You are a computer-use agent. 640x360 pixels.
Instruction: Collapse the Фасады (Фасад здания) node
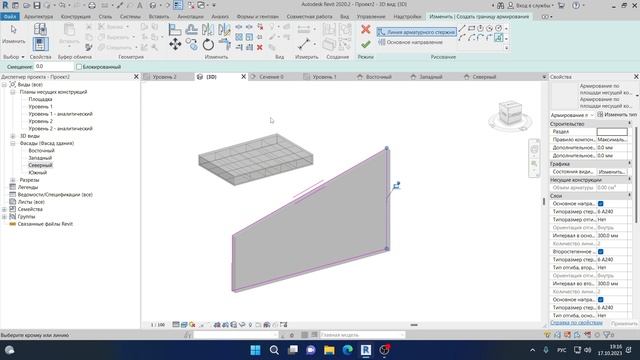pyautogui.click(x=13, y=143)
